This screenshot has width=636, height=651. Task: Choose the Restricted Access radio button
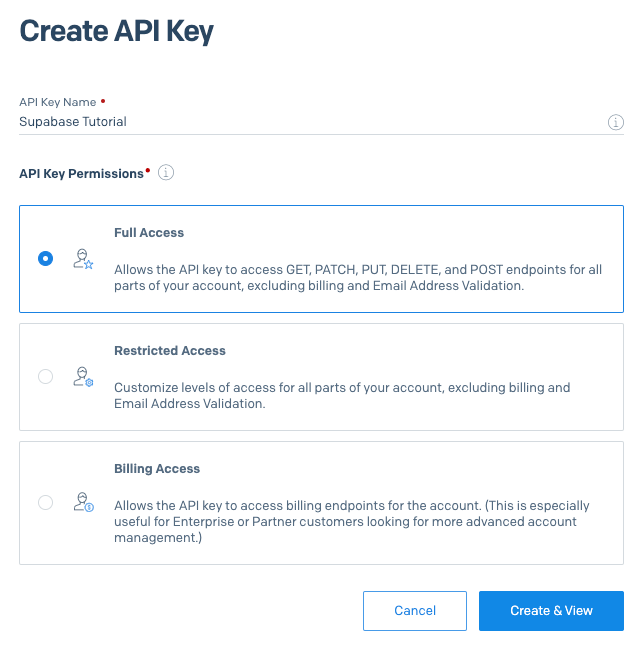pos(45,377)
